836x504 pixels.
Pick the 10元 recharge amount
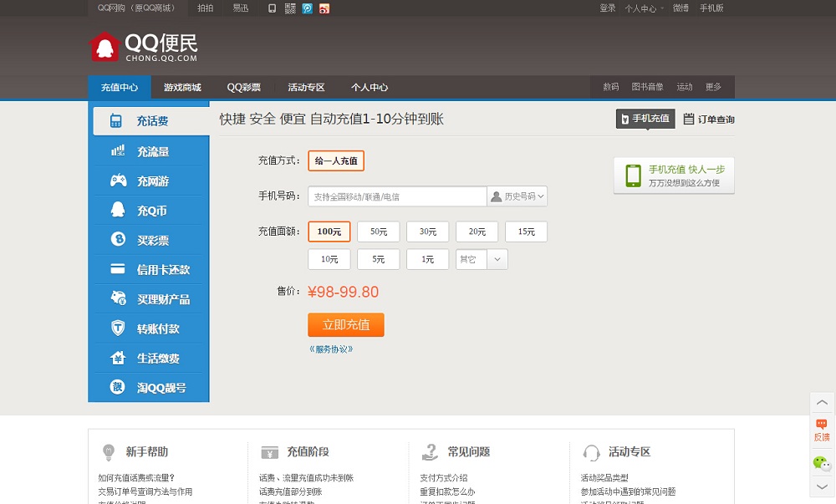(329, 260)
